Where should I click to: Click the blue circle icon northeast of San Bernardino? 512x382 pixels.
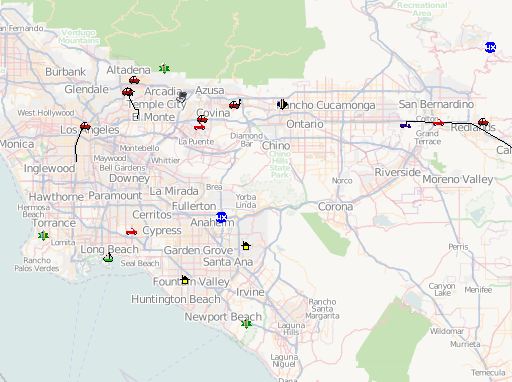[x=490, y=47]
